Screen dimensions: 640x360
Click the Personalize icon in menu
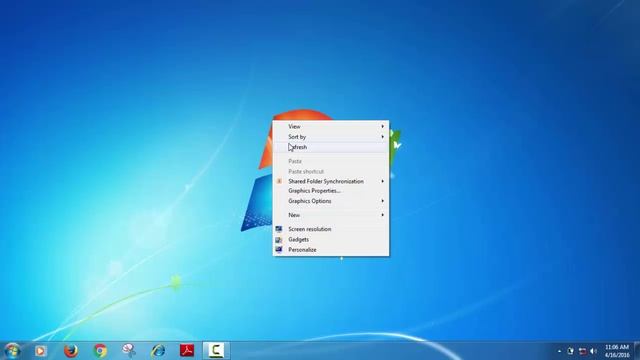[279, 249]
